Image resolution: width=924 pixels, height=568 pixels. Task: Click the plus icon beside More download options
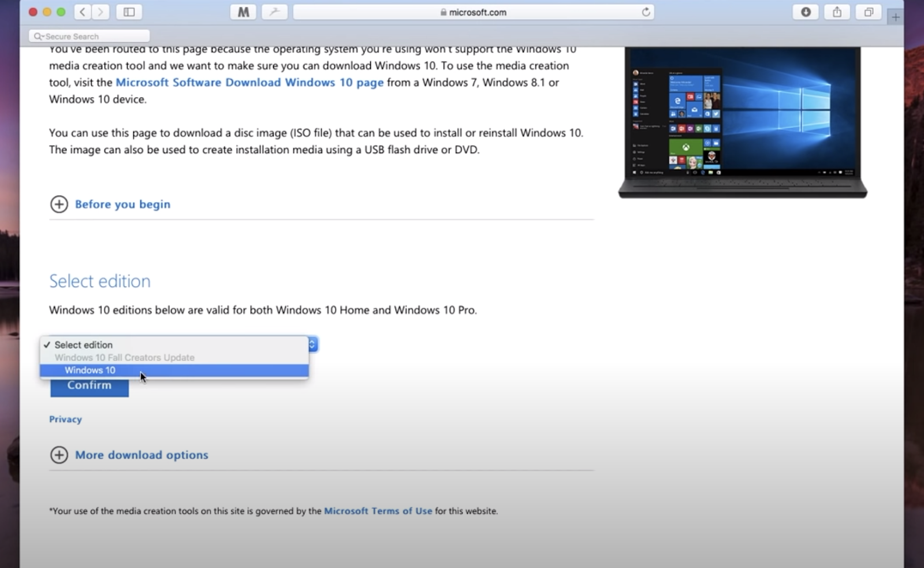[59, 455]
